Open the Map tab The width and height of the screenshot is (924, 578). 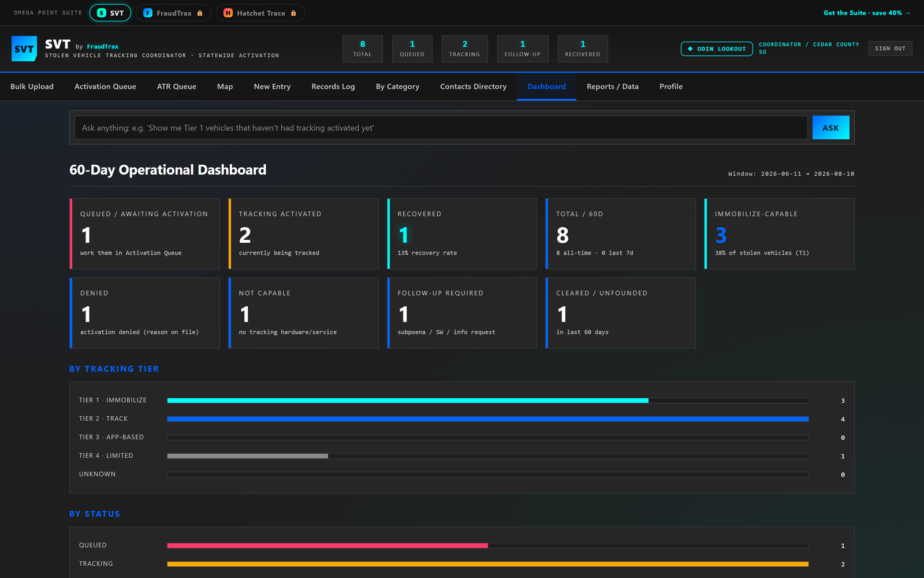[225, 87]
